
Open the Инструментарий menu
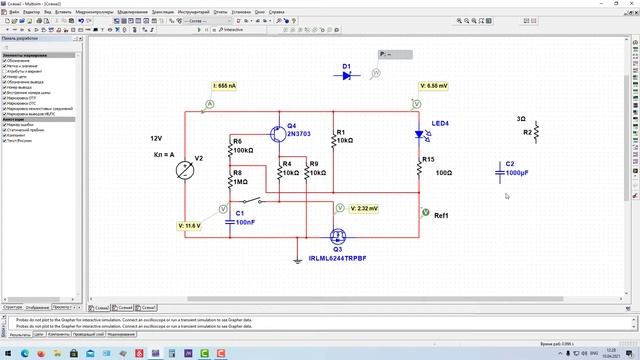coord(193,12)
